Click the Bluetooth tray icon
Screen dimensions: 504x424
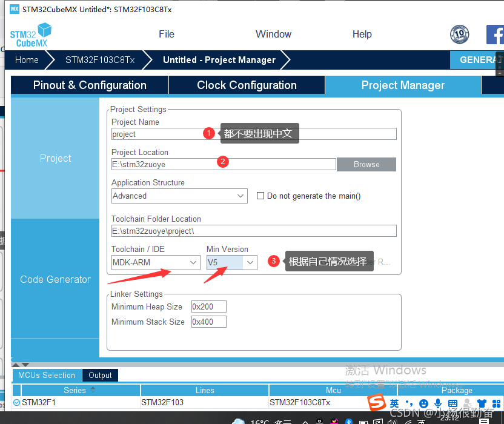(x=349, y=422)
